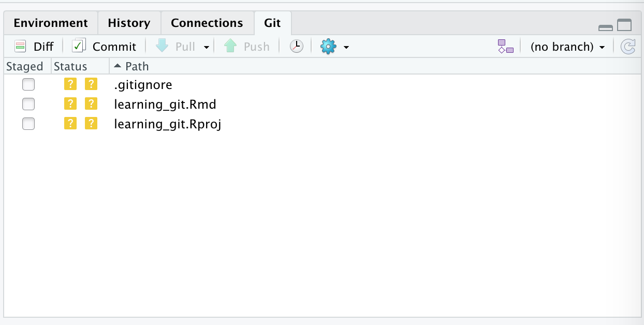Refresh the Git pane listing

(628, 47)
